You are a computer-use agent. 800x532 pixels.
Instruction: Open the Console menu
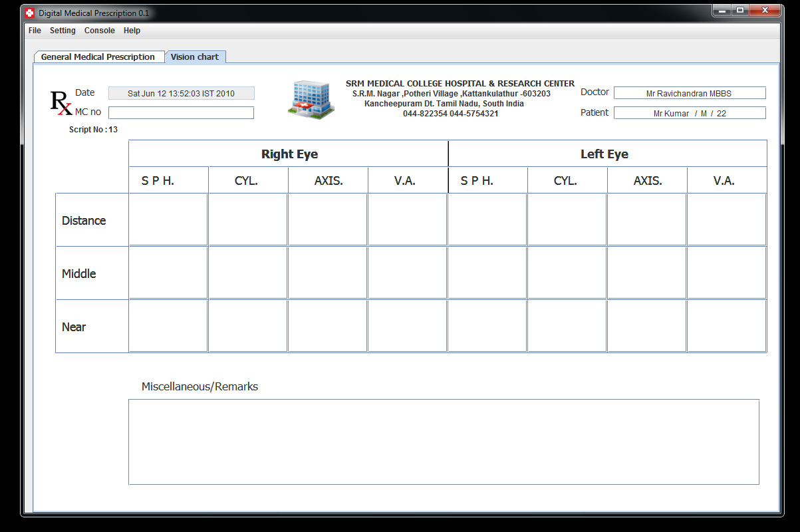coord(99,31)
